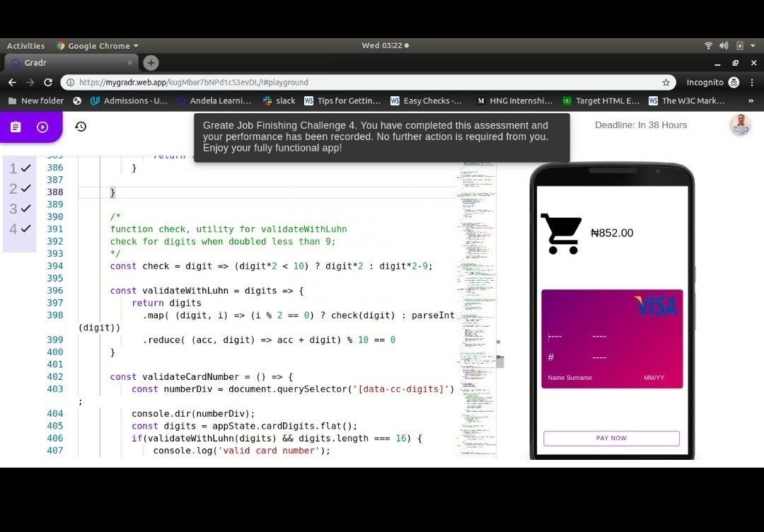Viewport: 764px width, 532px height.
Task: View site info icon in address bar
Action: click(70, 82)
